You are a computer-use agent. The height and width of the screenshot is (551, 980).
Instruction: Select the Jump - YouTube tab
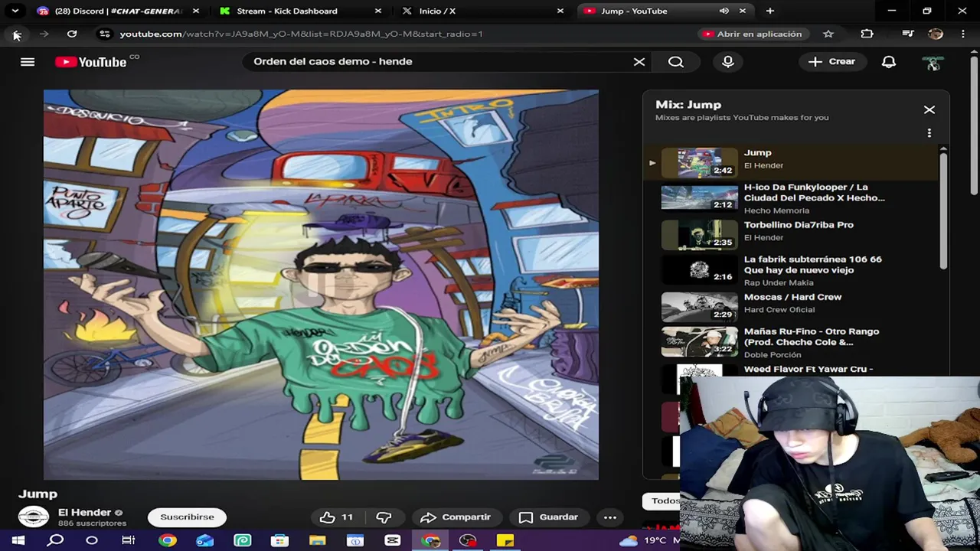coord(664,11)
